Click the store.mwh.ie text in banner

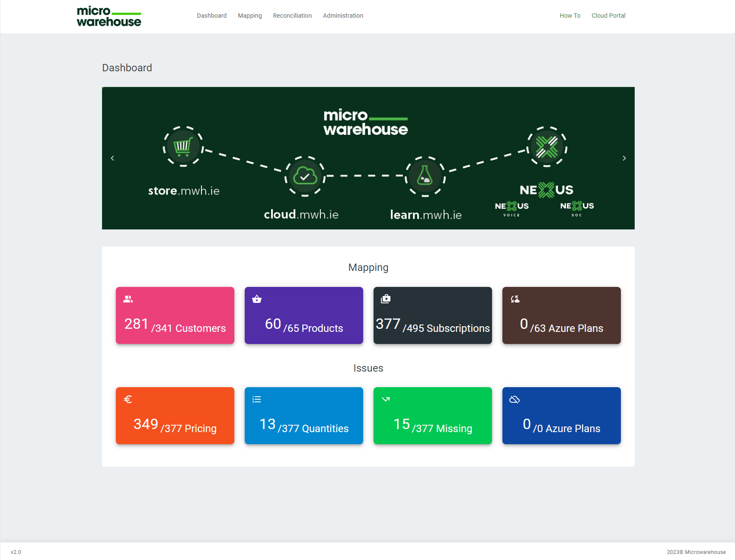click(x=184, y=191)
